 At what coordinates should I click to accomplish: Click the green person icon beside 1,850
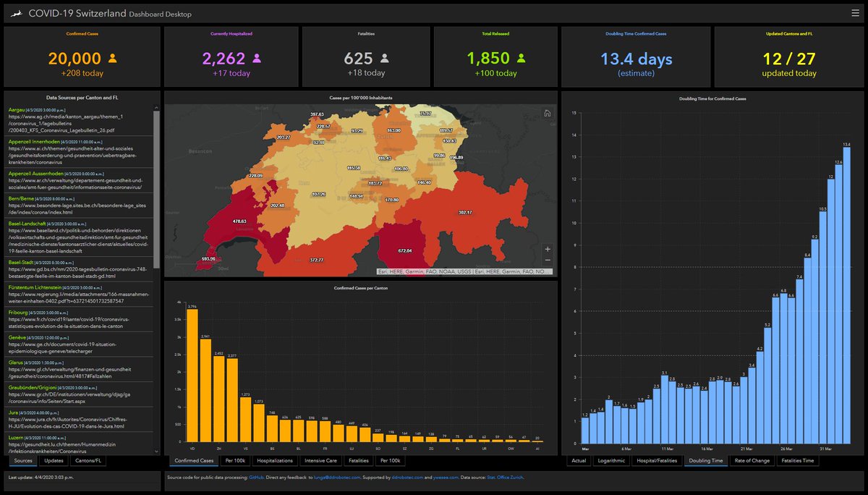click(521, 58)
